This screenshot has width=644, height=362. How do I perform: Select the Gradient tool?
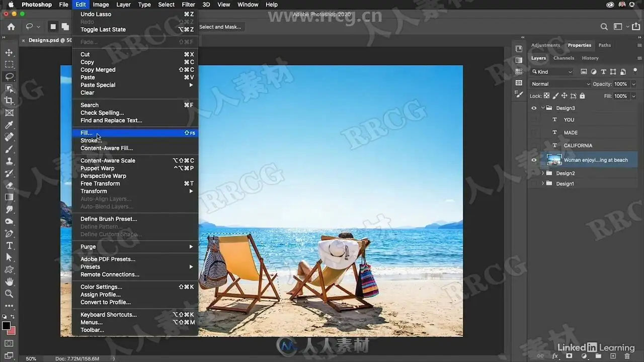coord(9,197)
